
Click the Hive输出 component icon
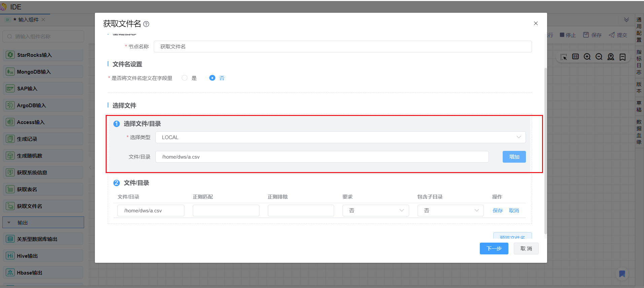point(10,256)
